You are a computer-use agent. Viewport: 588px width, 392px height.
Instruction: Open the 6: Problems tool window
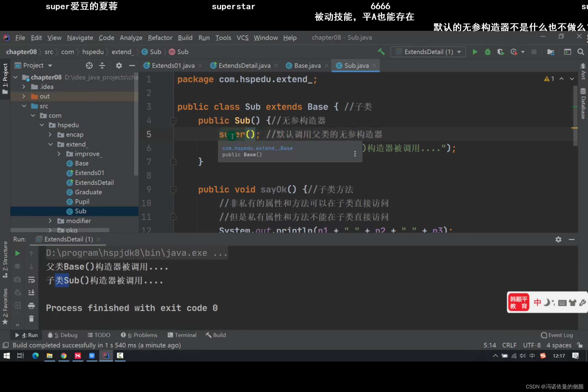pos(139,335)
